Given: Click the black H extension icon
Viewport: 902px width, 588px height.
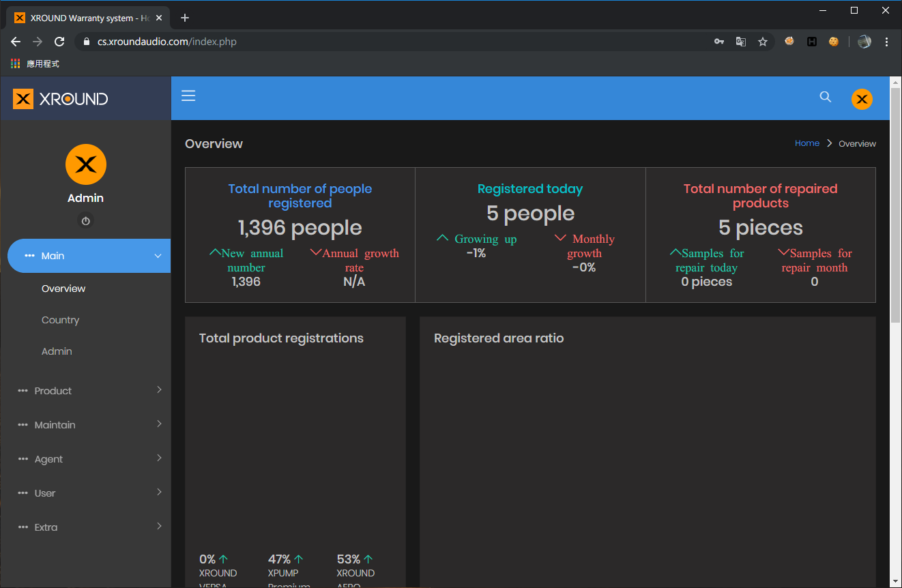Looking at the screenshot, I should [x=812, y=42].
